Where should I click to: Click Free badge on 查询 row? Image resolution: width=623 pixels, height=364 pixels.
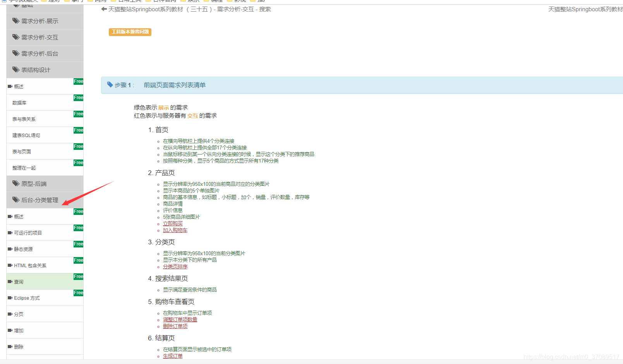pyautogui.click(x=78, y=276)
